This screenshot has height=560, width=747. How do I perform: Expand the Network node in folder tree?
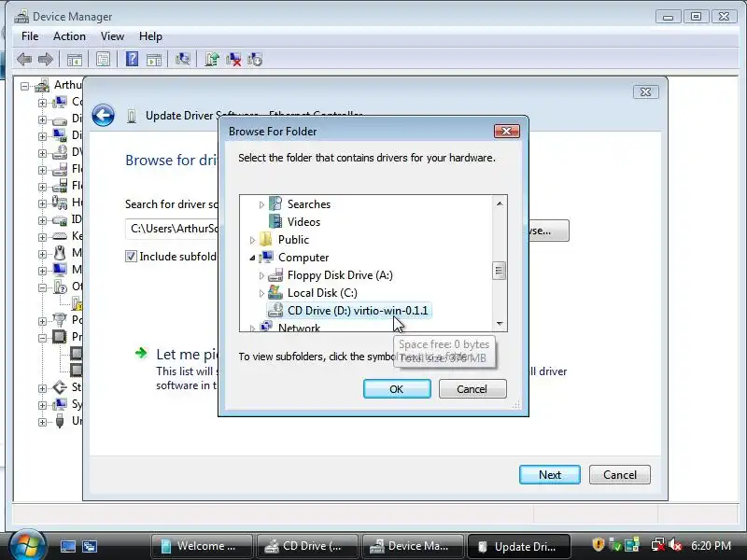pos(252,329)
